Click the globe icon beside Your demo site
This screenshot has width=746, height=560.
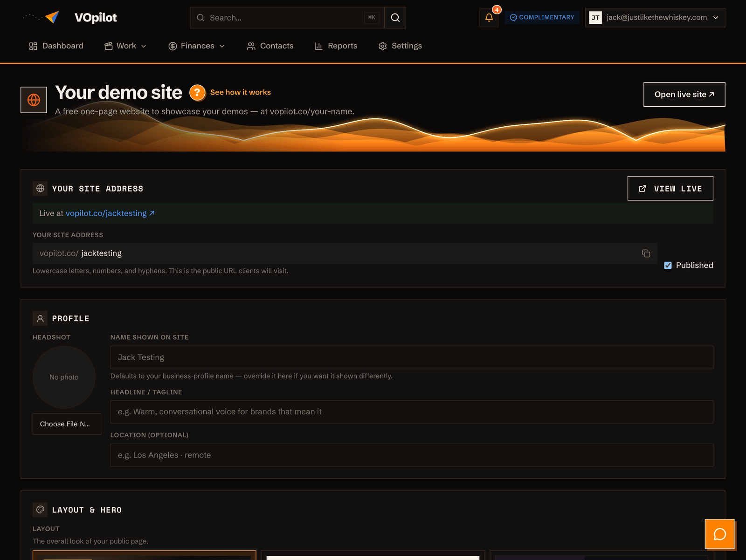pos(34,100)
